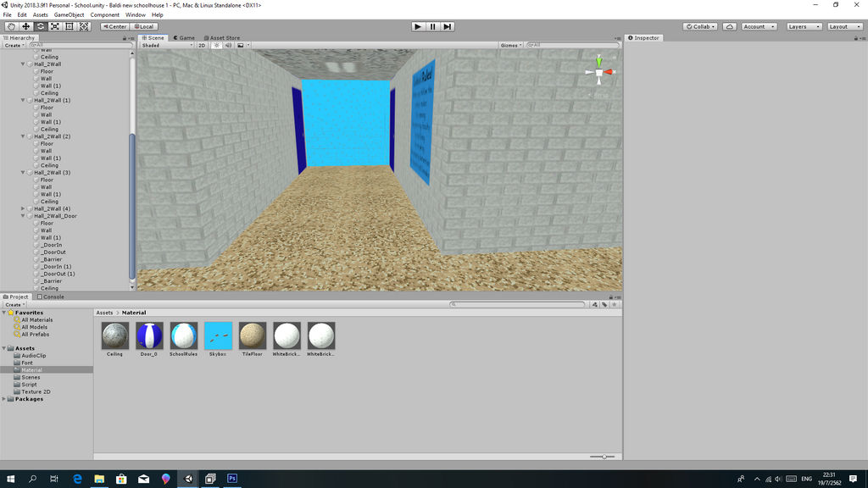Select the SchoolRules material
This screenshot has width=868, height=488.
click(184, 339)
